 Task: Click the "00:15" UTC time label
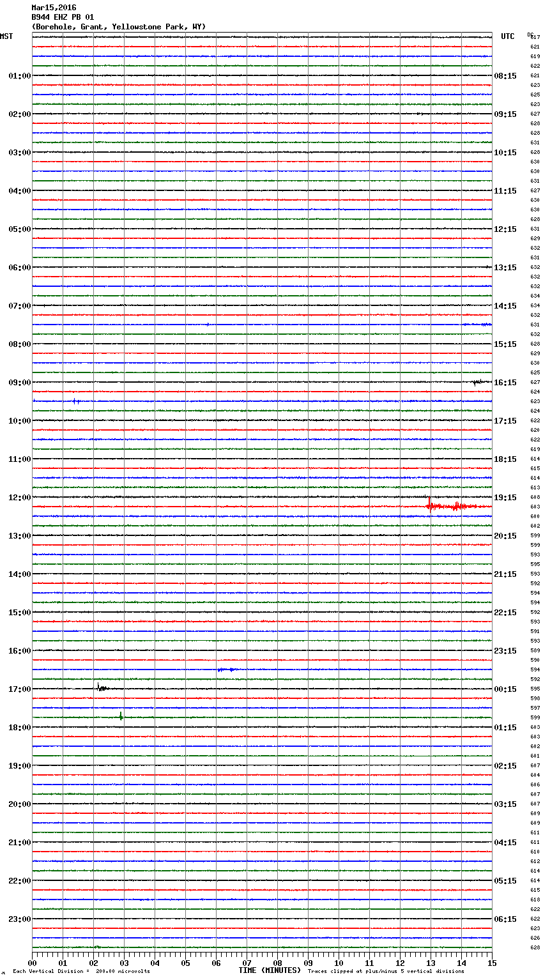pyautogui.click(x=505, y=689)
